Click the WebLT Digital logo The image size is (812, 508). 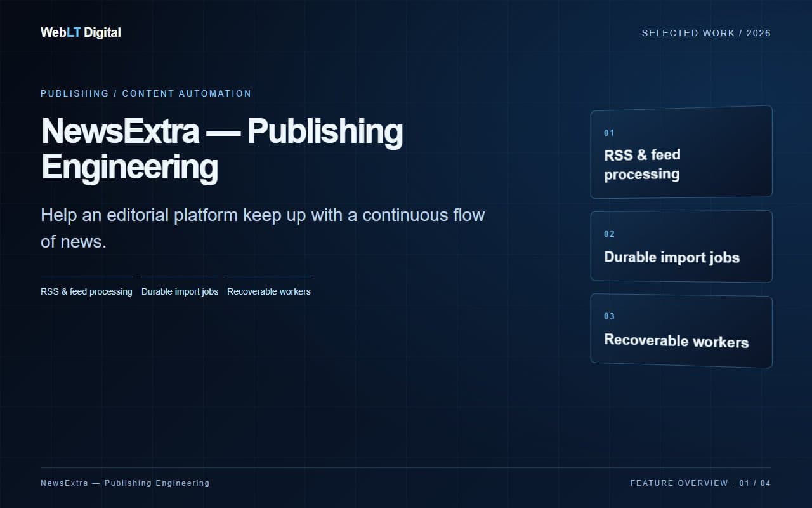coord(81,32)
